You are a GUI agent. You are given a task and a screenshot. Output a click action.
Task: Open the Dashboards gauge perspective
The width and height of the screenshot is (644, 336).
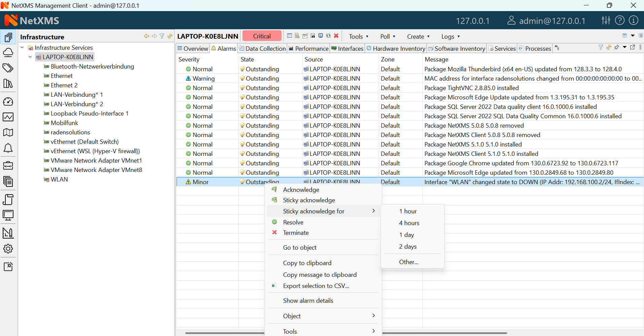(x=8, y=101)
